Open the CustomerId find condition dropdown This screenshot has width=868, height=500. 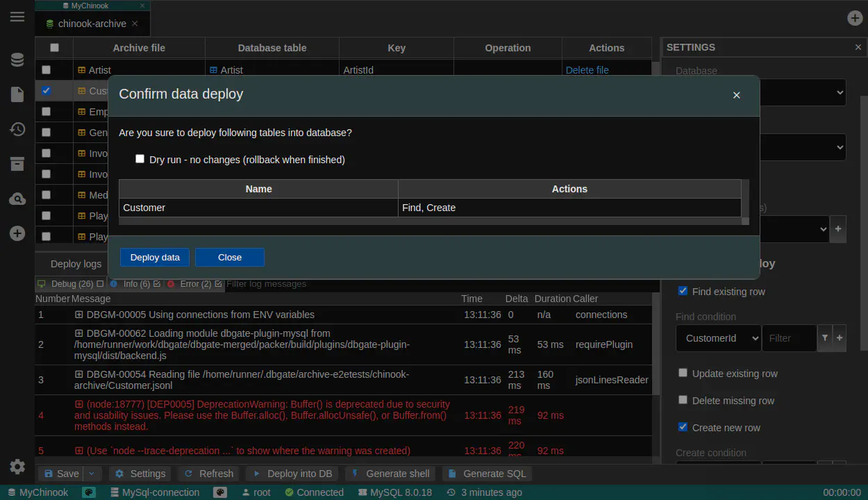pyautogui.click(x=717, y=338)
